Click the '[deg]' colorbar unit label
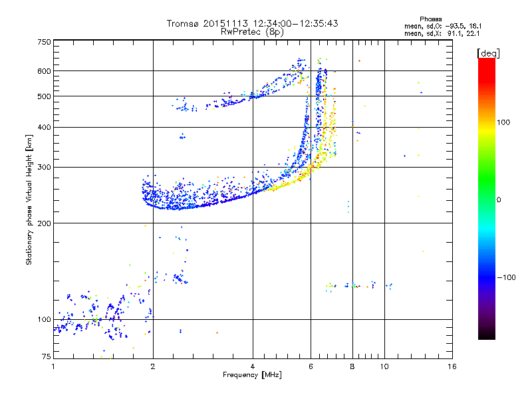 (x=488, y=53)
